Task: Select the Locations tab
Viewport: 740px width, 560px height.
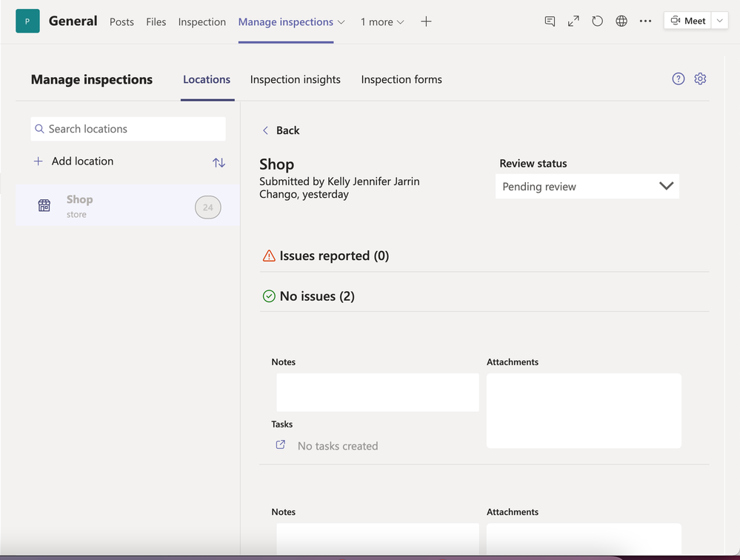Action: coord(207,80)
